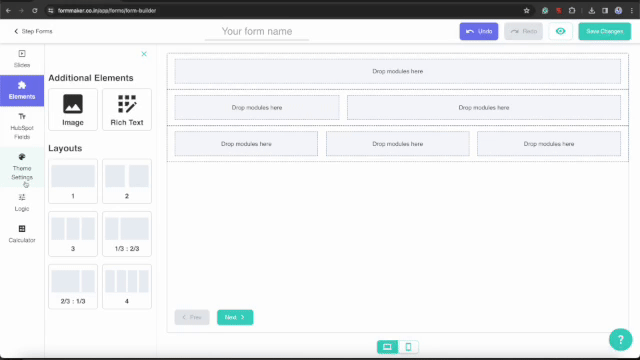Click the left drop zone in two-column row
640x360 pixels.
click(x=257, y=108)
